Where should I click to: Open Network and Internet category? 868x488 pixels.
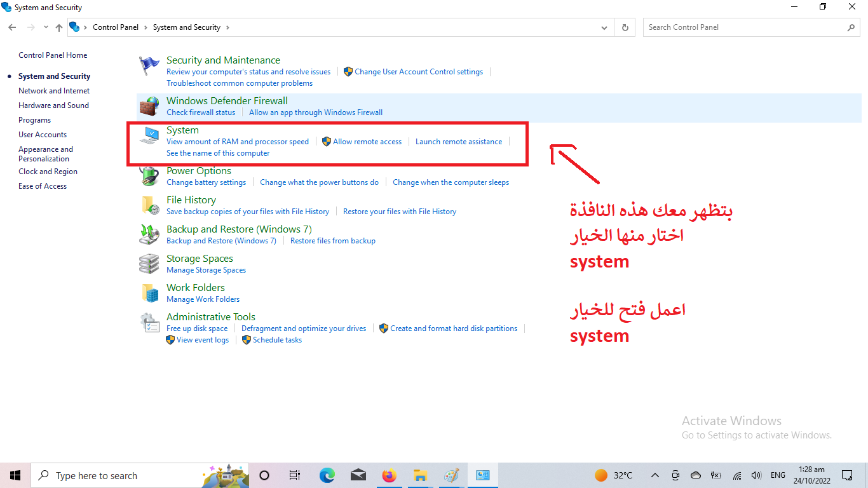coord(54,91)
